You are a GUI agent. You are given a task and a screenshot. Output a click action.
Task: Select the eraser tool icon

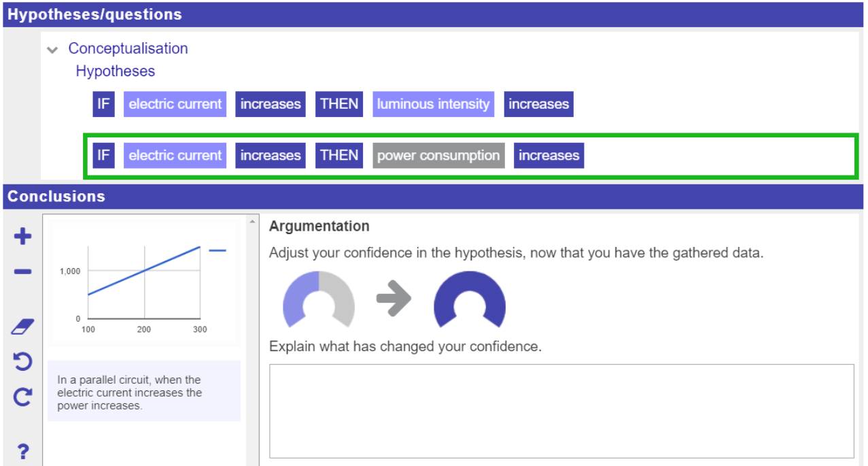tap(23, 327)
